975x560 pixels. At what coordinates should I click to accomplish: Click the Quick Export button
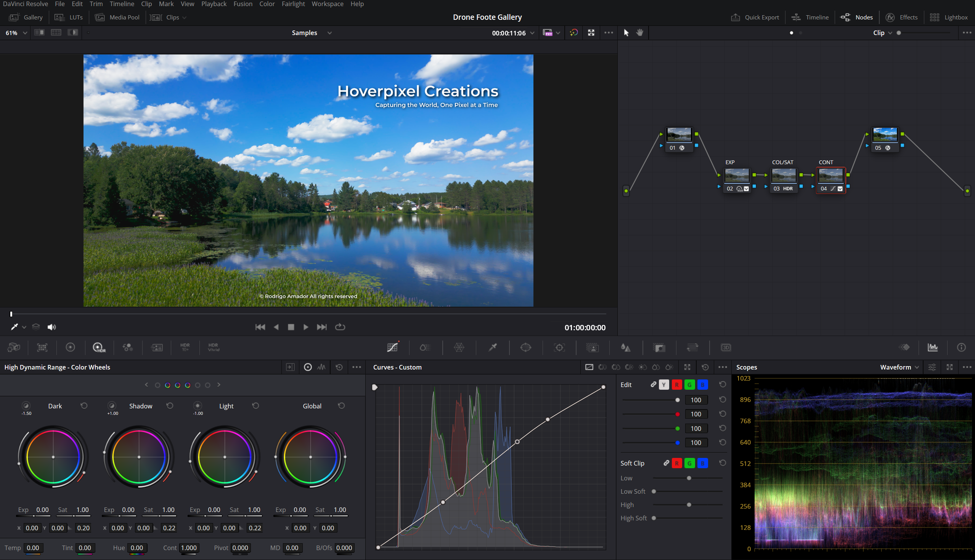coord(755,17)
